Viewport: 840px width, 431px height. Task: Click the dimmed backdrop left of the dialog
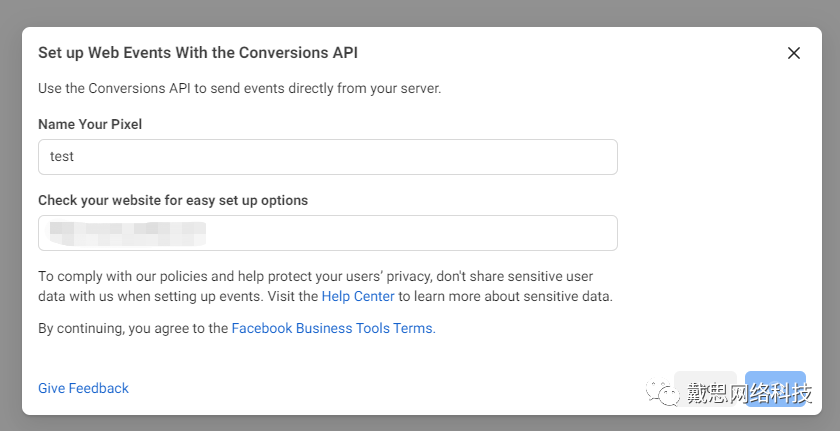10,220
